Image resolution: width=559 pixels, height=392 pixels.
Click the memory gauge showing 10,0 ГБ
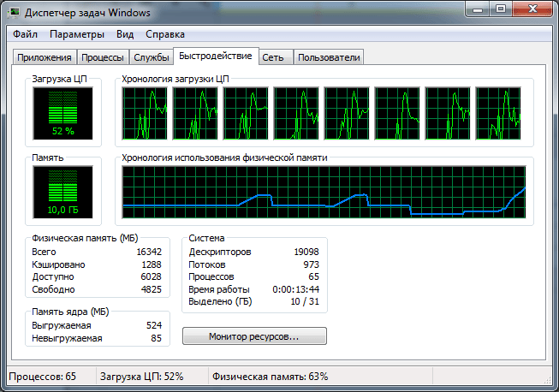tap(63, 192)
